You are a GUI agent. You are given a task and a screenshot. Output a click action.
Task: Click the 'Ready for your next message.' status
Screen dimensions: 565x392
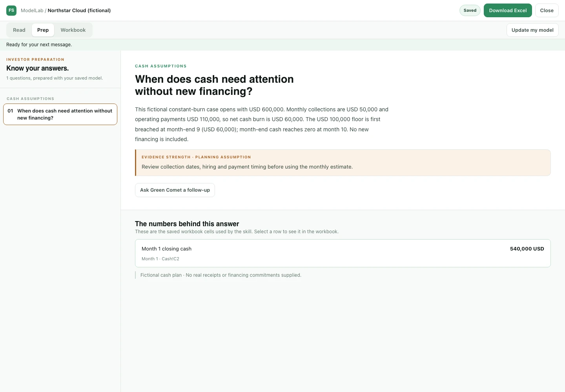click(39, 45)
